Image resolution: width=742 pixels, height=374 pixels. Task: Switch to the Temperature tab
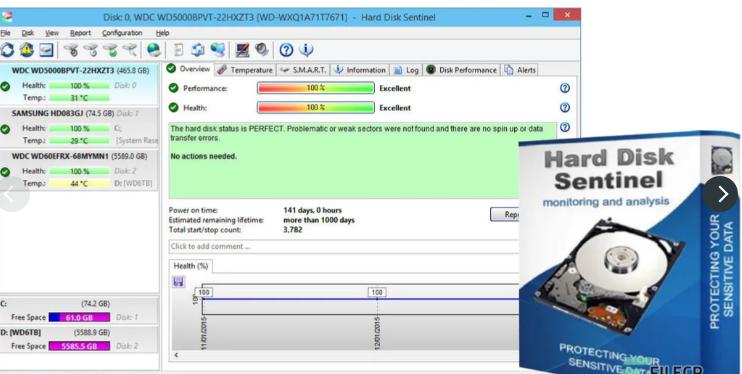pos(245,70)
